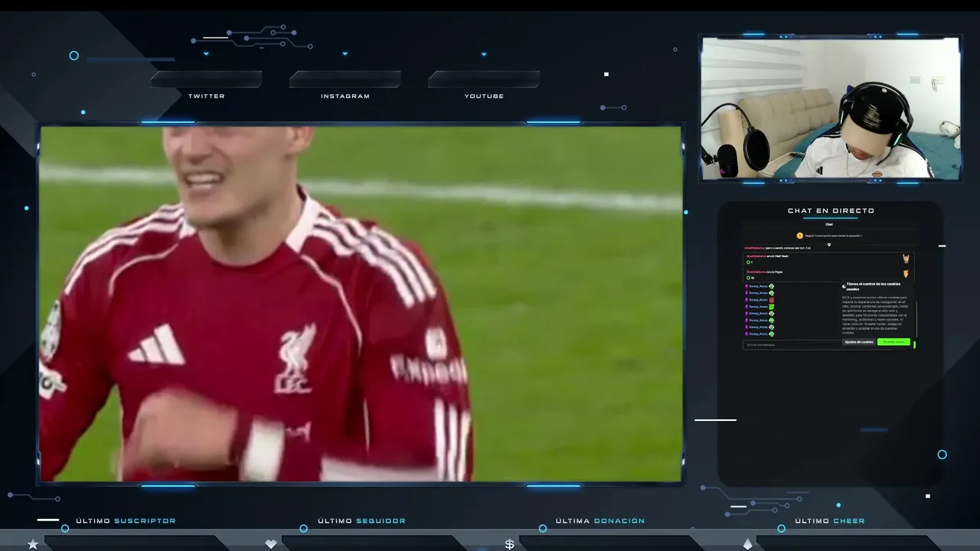Image resolution: width=980 pixels, height=551 pixels.
Task: Click the Último Suscriptor label
Action: tap(126, 521)
